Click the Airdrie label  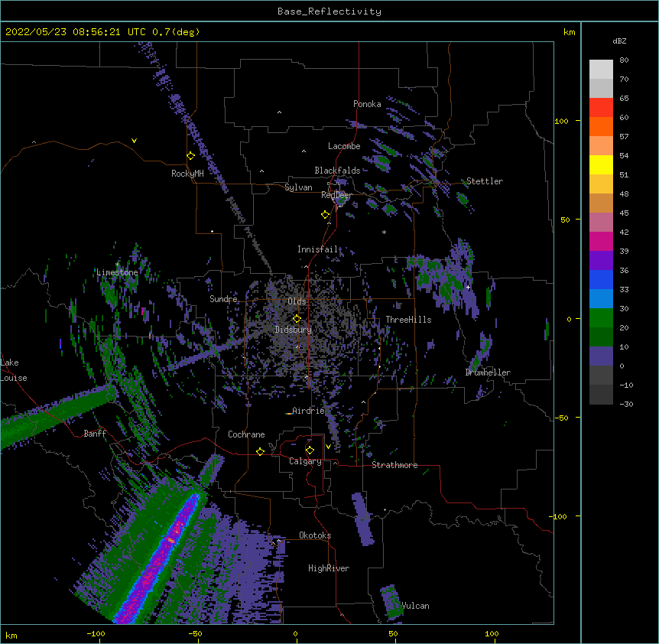[x=309, y=411]
